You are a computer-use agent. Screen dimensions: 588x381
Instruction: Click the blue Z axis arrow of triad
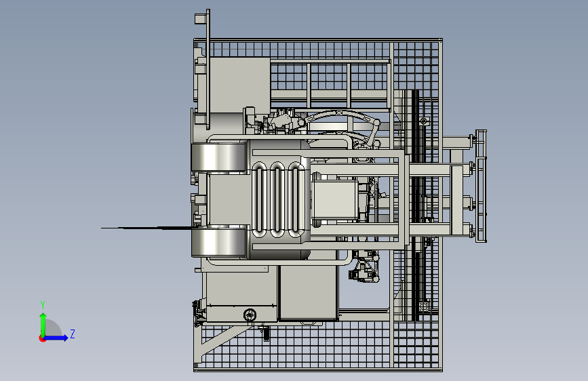pyautogui.click(x=56, y=338)
